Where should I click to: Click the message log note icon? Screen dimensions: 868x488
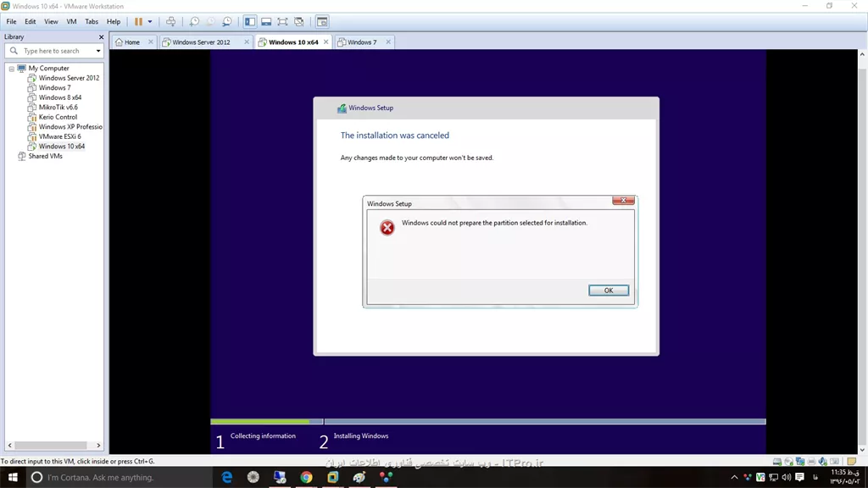pyautogui.click(x=851, y=462)
